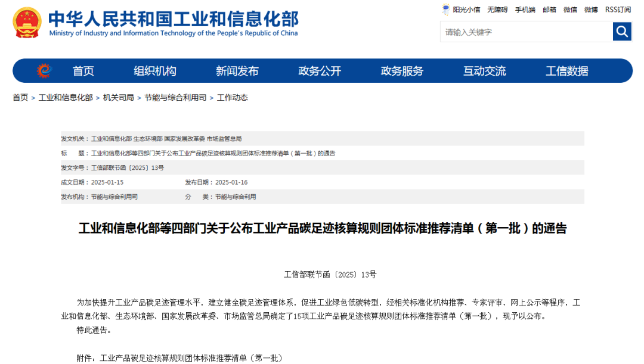Focus the 请输入关键字 search field
This screenshot has height=364, width=644.
tap(526, 32)
